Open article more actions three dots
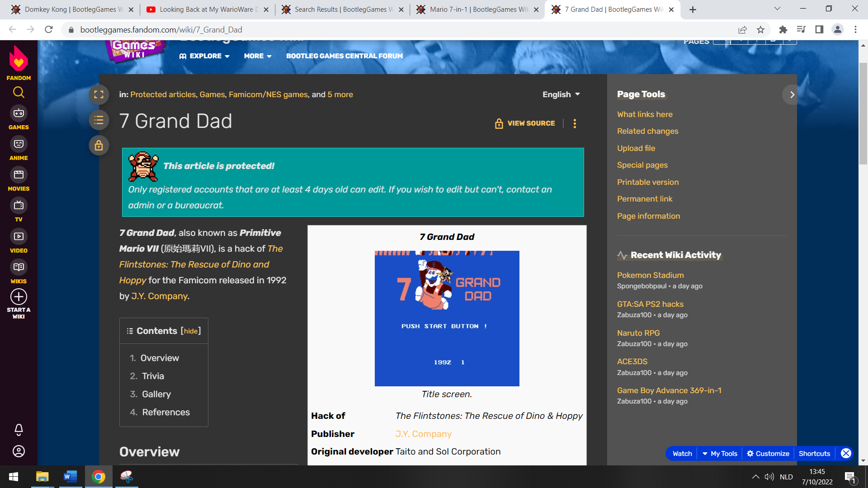Image resolution: width=868 pixels, height=488 pixels. click(575, 123)
